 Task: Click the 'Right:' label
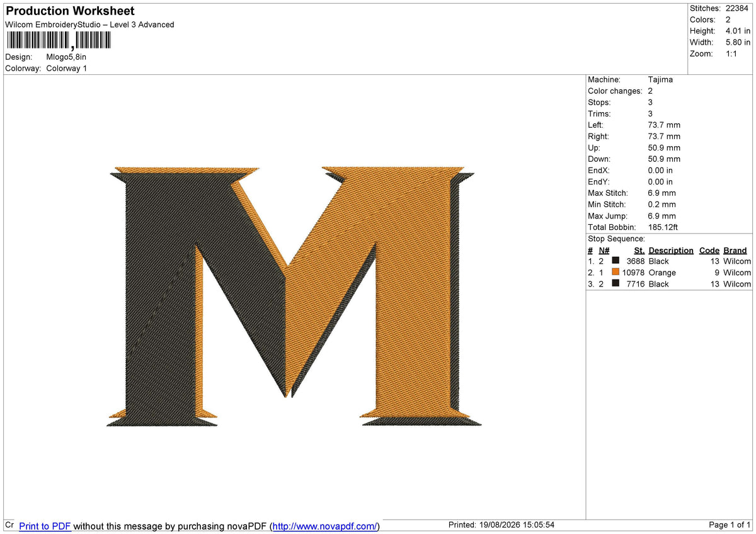click(598, 136)
